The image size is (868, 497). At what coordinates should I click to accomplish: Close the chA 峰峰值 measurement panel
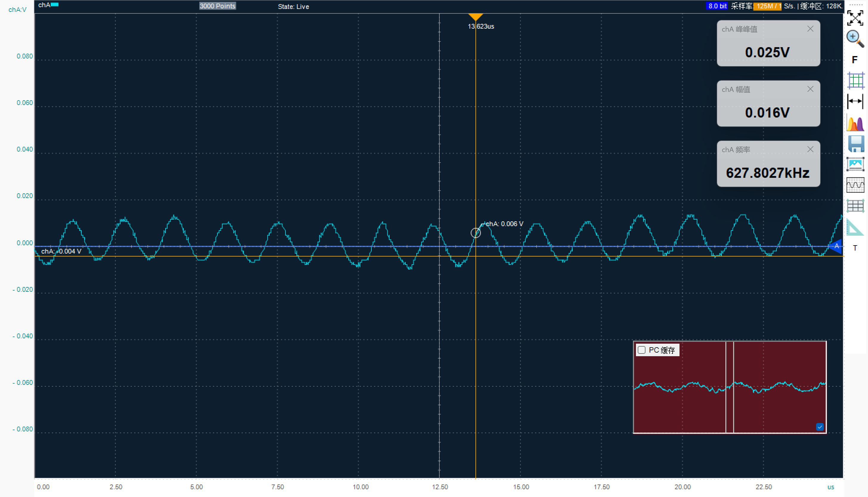[810, 29]
